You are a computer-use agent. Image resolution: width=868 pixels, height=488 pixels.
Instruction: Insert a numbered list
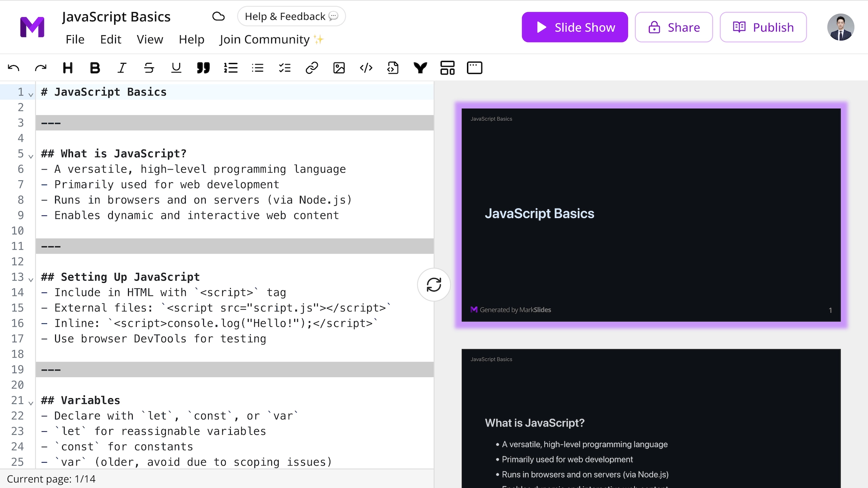click(230, 68)
